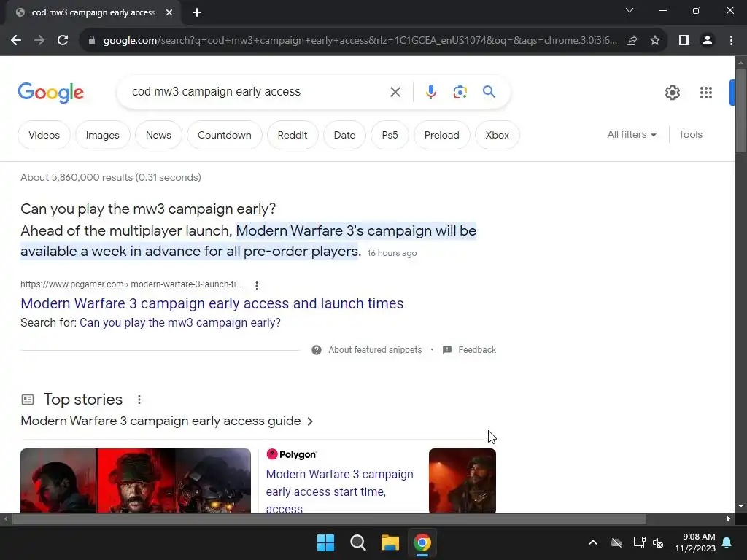
Task: Open the notifications bell icon
Action: tap(727, 542)
